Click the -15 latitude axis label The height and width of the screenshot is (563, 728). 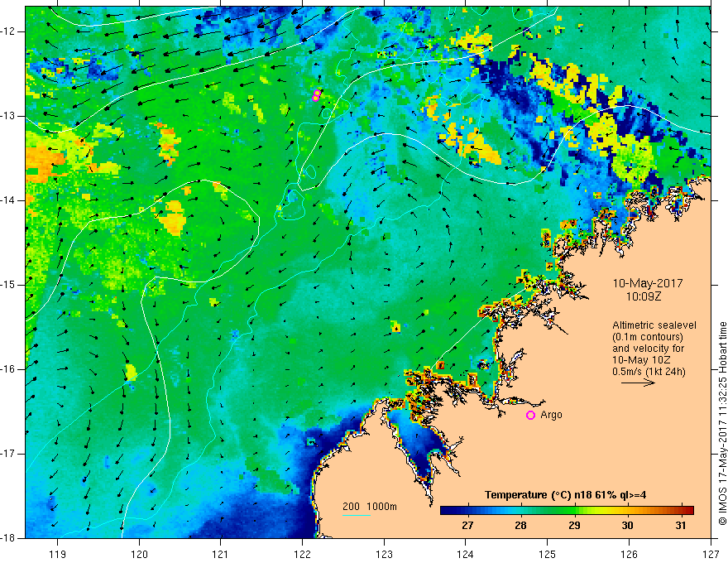coord(8,285)
